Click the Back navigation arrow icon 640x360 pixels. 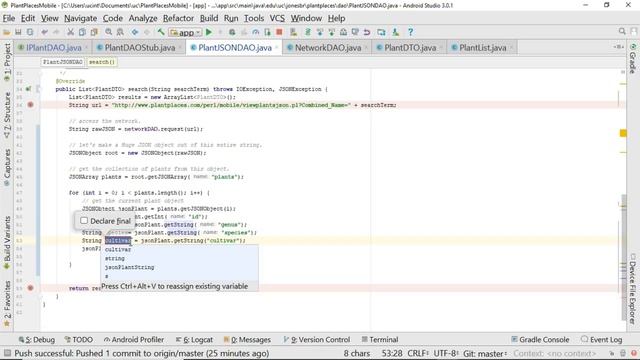[134, 32]
